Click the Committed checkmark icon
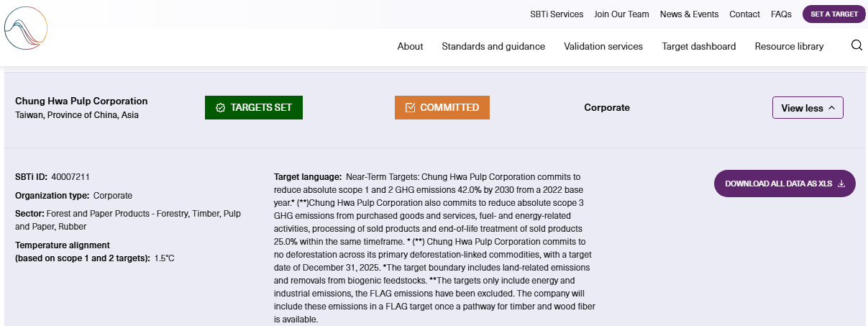The image size is (868, 326). [x=411, y=108]
